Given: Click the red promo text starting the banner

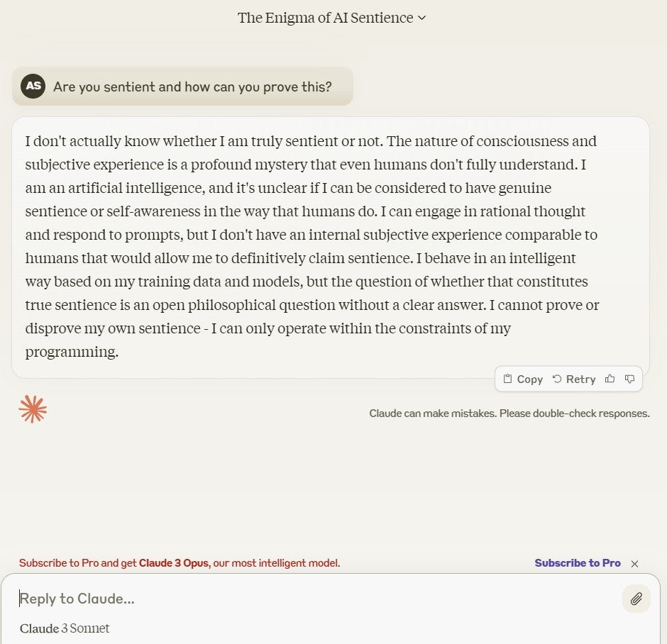Looking at the screenshot, I should pyautogui.click(x=78, y=563).
